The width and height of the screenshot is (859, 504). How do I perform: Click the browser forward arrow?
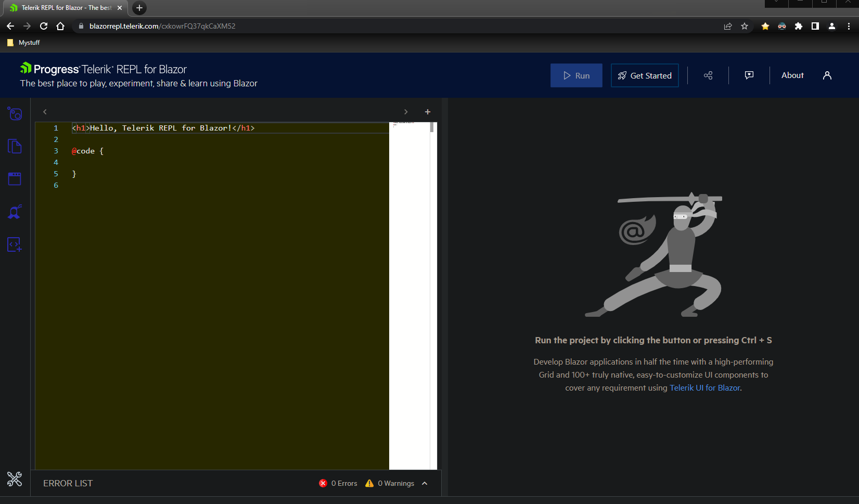27,26
